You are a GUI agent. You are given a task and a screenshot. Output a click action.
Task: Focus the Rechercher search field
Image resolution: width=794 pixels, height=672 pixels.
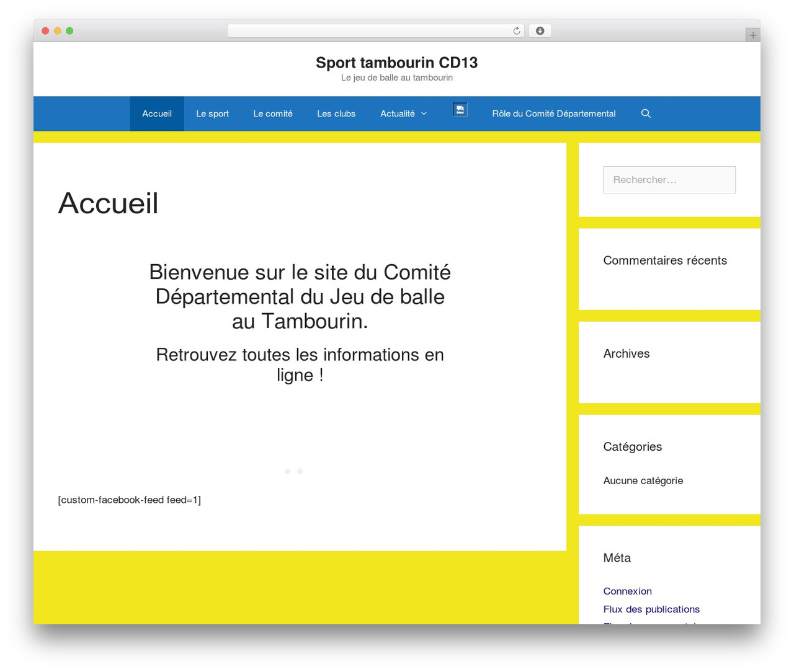tap(669, 180)
